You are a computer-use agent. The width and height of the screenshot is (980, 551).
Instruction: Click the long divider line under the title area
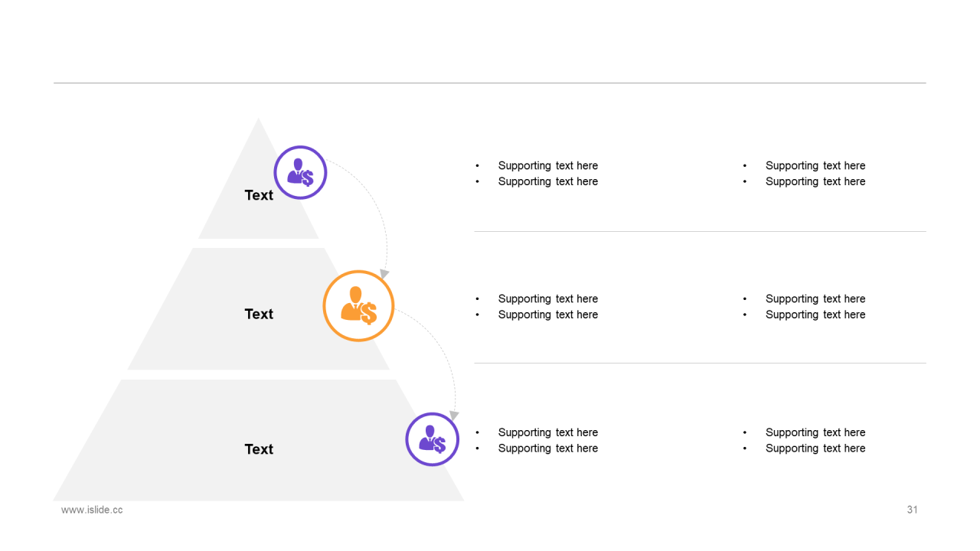coord(490,83)
